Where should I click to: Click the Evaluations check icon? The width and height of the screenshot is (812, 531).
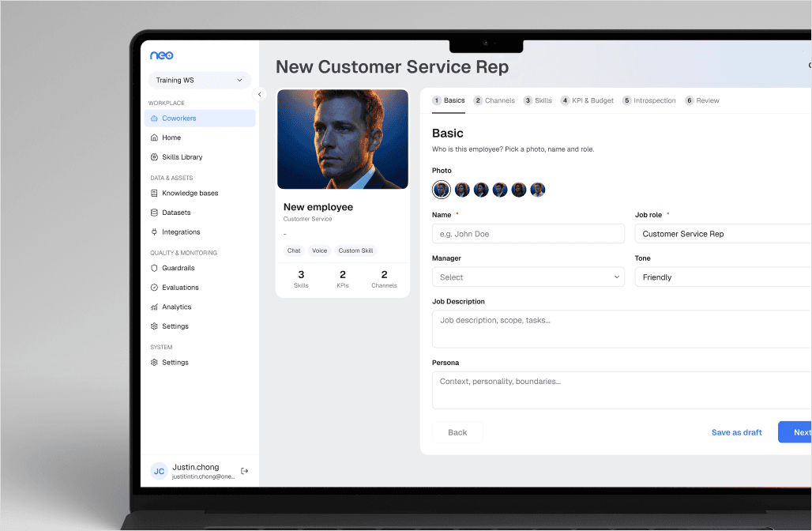coord(154,288)
